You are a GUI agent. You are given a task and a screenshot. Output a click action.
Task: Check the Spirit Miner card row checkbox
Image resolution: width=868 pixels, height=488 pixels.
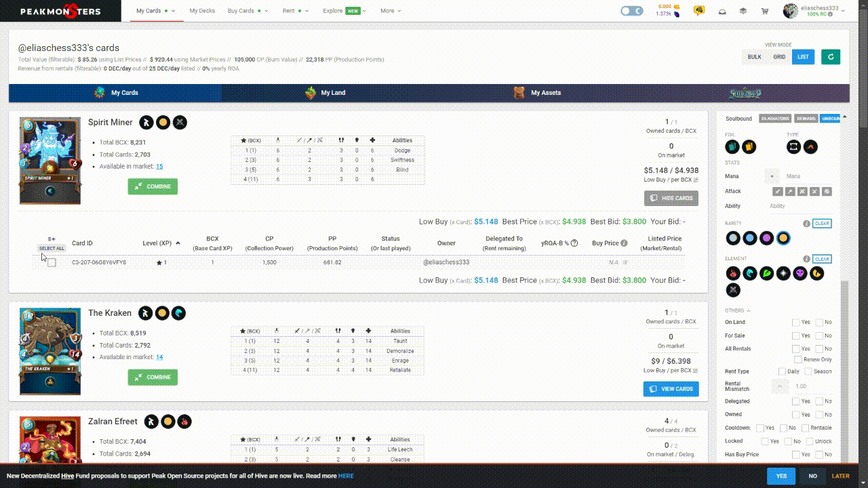52,262
